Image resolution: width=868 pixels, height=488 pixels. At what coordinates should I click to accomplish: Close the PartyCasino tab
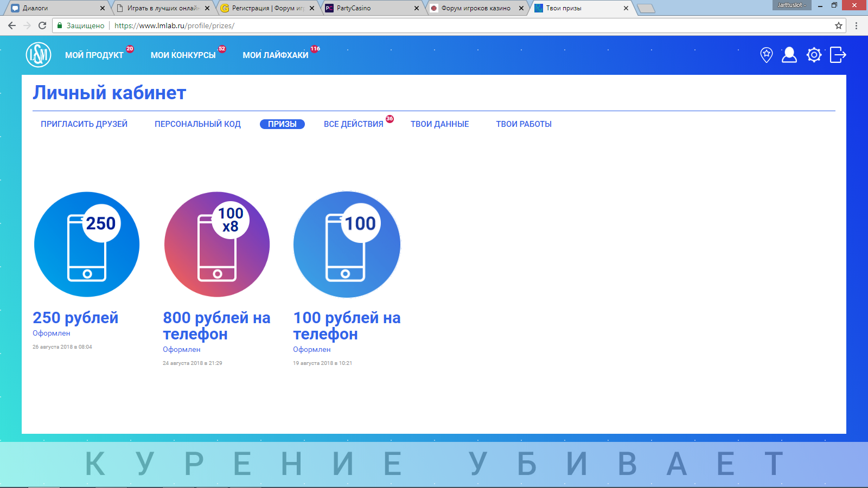417,8
